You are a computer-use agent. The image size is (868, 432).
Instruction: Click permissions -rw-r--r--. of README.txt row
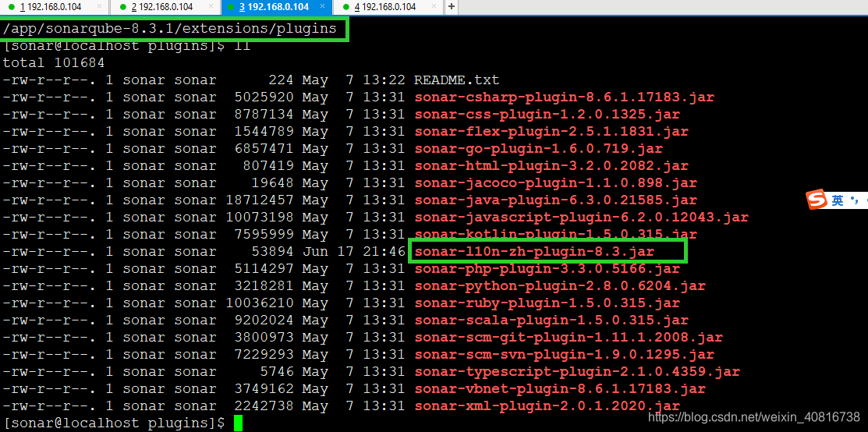[x=49, y=80]
